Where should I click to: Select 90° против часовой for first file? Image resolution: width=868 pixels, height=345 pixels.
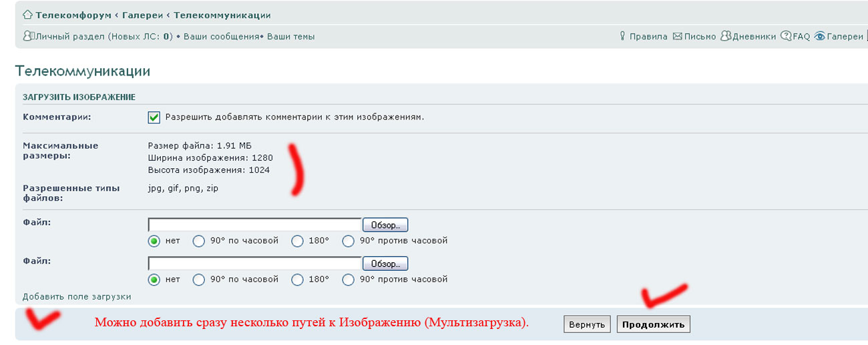(x=348, y=241)
